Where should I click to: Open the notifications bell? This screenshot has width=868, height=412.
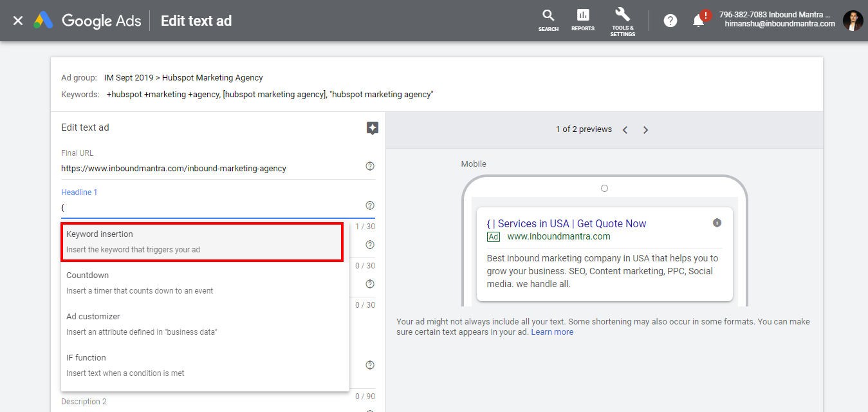[699, 21]
